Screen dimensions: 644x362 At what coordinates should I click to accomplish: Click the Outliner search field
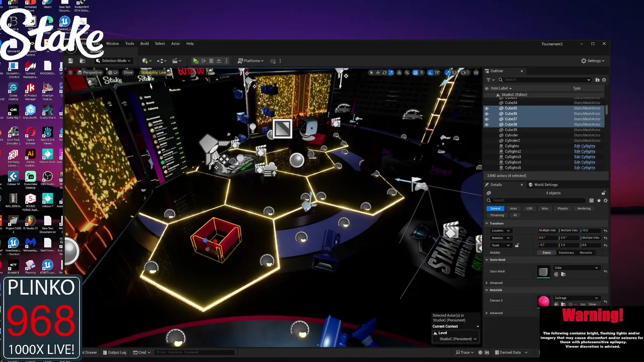544,80
